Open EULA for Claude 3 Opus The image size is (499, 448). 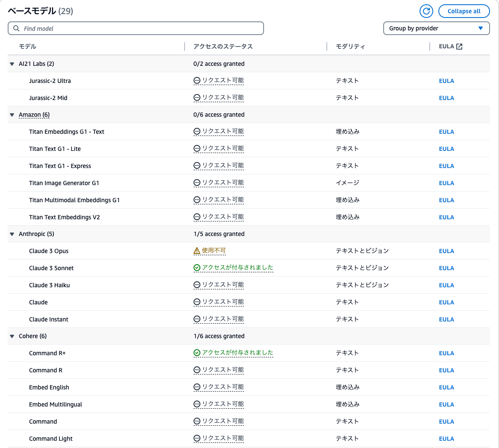(446, 251)
